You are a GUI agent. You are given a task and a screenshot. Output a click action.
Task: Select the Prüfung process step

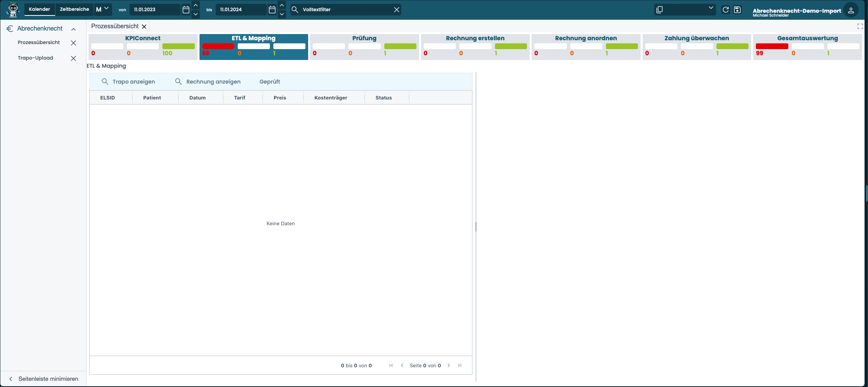[x=364, y=38]
